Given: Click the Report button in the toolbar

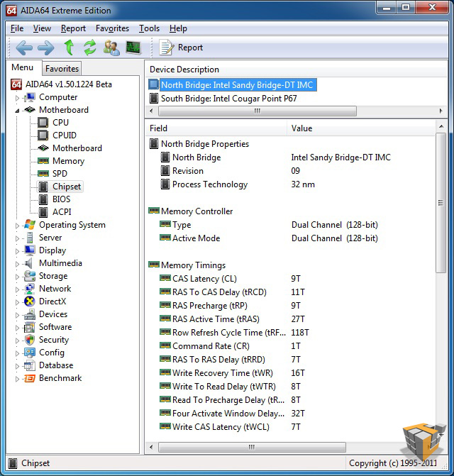Looking at the screenshot, I should point(181,48).
